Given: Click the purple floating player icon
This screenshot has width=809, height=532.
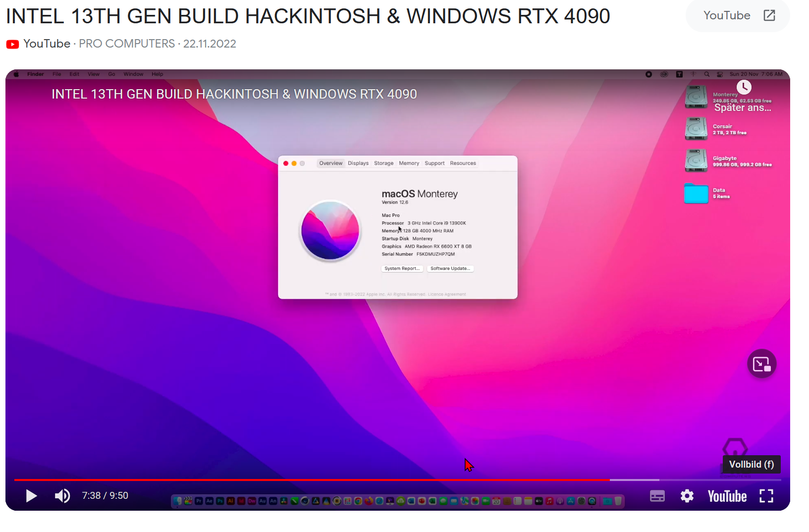Looking at the screenshot, I should tap(761, 364).
